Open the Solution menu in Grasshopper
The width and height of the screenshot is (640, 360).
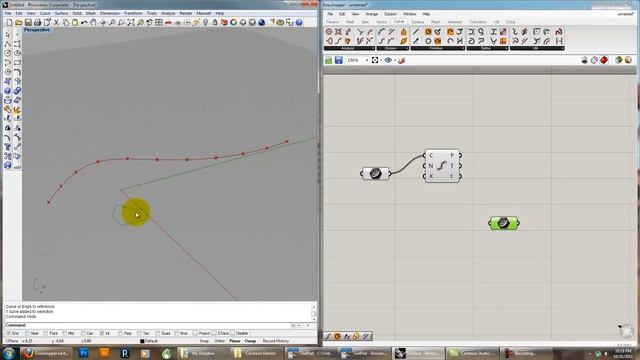click(x=390, y=14)
